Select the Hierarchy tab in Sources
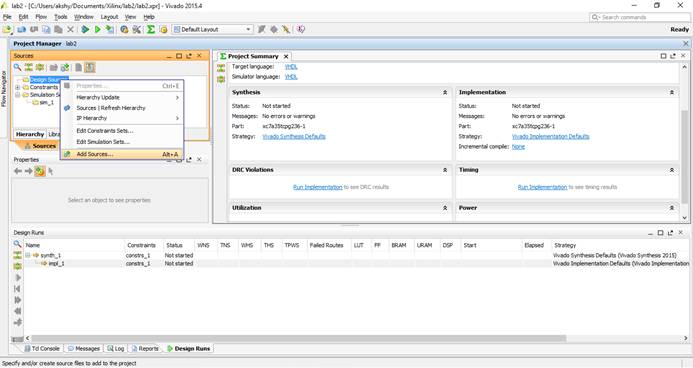 [30, 134]
